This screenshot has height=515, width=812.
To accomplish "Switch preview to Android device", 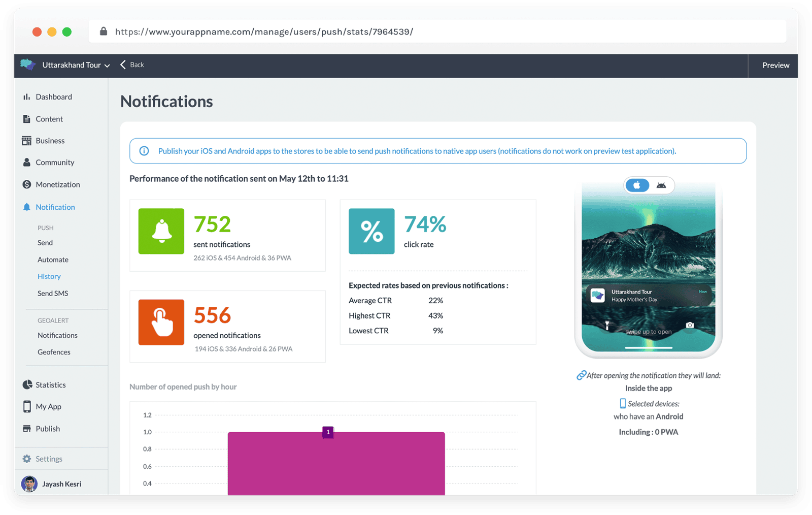I will click(x=661, y=185).
